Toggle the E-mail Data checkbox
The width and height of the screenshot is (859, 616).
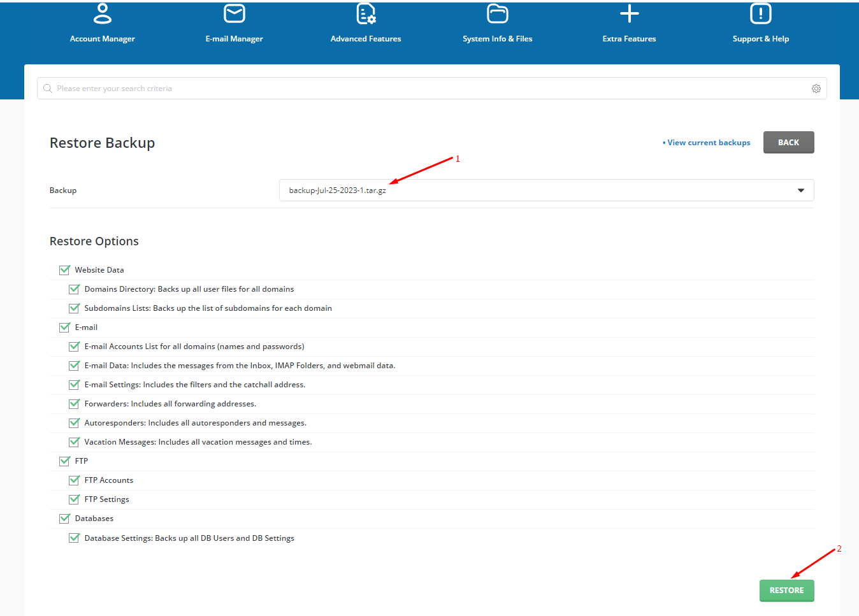coord(74,366)
